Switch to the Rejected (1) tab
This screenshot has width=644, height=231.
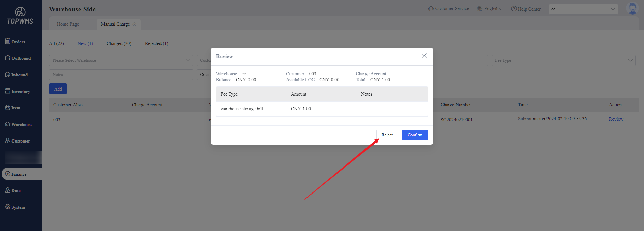(x=156, y=43)
